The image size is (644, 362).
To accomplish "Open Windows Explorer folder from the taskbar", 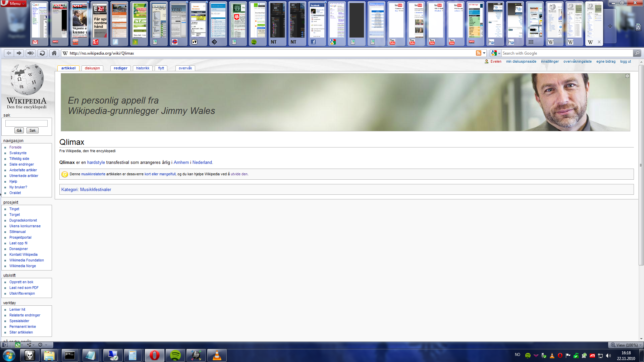I will 49,355.
